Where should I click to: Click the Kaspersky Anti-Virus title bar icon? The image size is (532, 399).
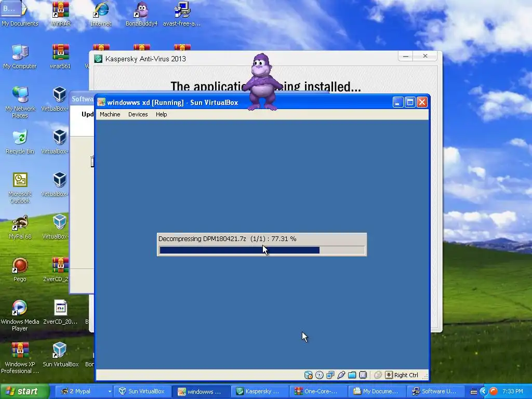pyautogui.click(x=98, y=59)
